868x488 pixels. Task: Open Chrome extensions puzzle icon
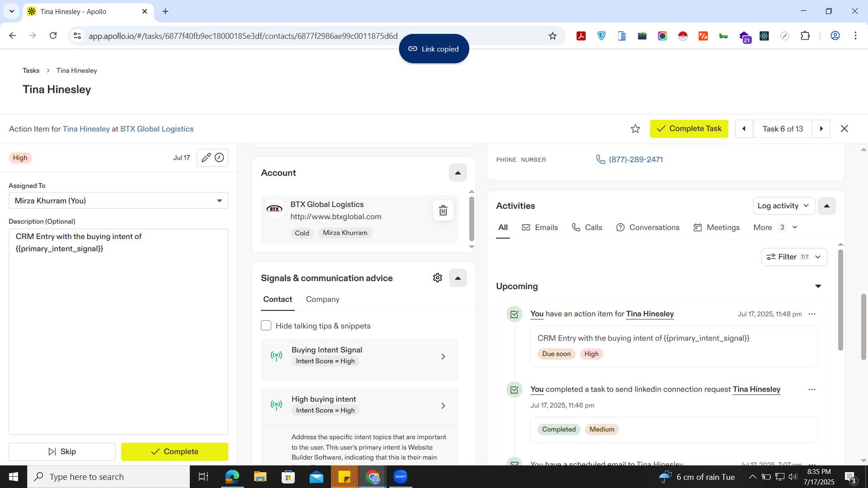(x=805, y=36)
